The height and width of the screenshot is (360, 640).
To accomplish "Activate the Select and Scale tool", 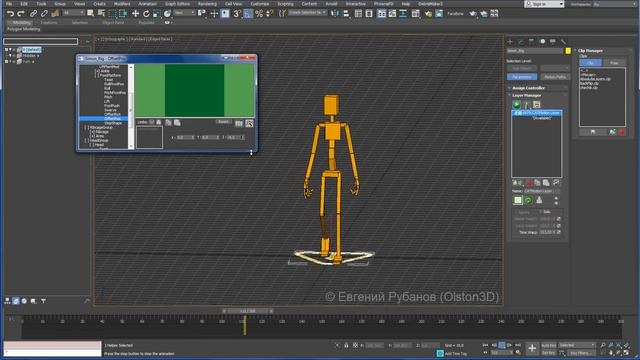I will pos(157,14).
